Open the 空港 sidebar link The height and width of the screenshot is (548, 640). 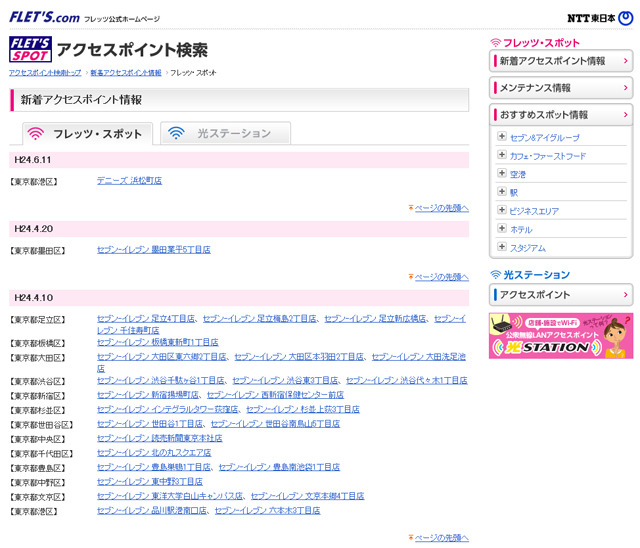(518, 175)
